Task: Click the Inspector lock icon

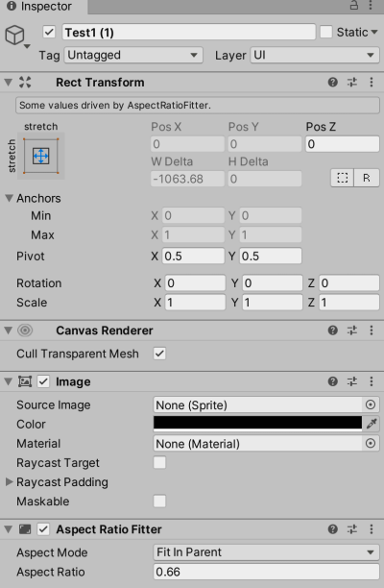Action: click(x=354, y=5)
